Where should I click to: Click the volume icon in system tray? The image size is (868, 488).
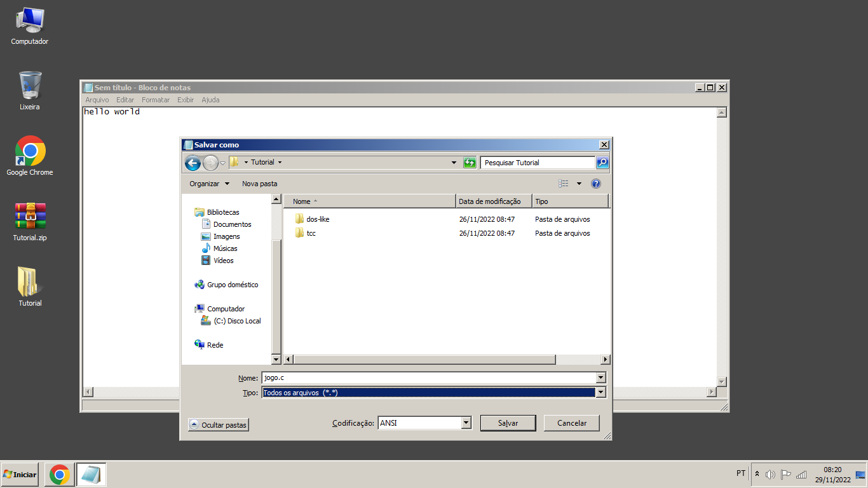[771, 474]
